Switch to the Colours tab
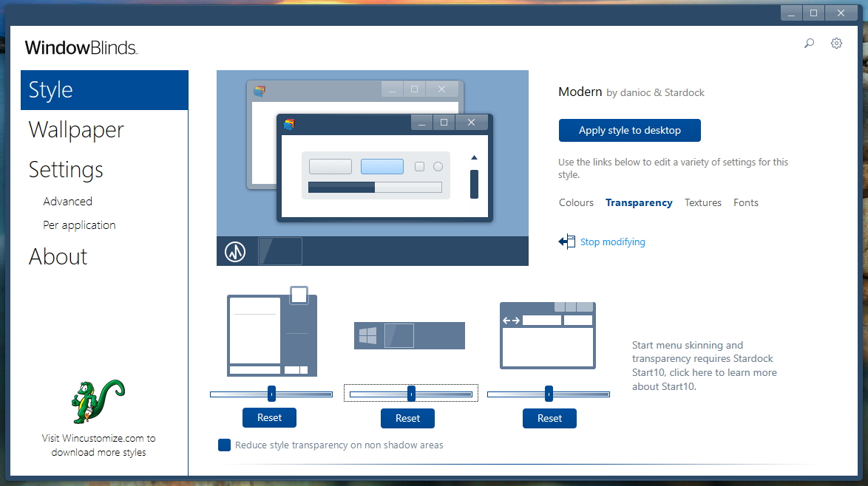The width and height of the screenshot is (868, 486). (576, 203)
